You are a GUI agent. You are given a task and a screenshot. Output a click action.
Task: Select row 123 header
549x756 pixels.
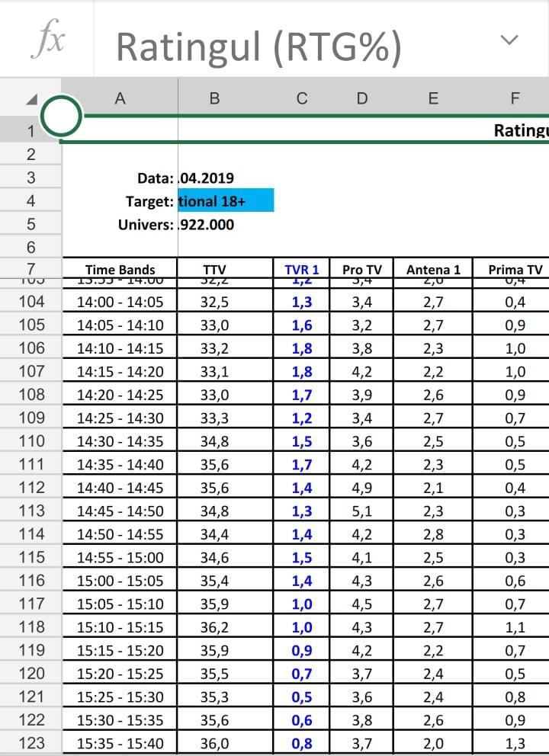[x=30, y=742]
